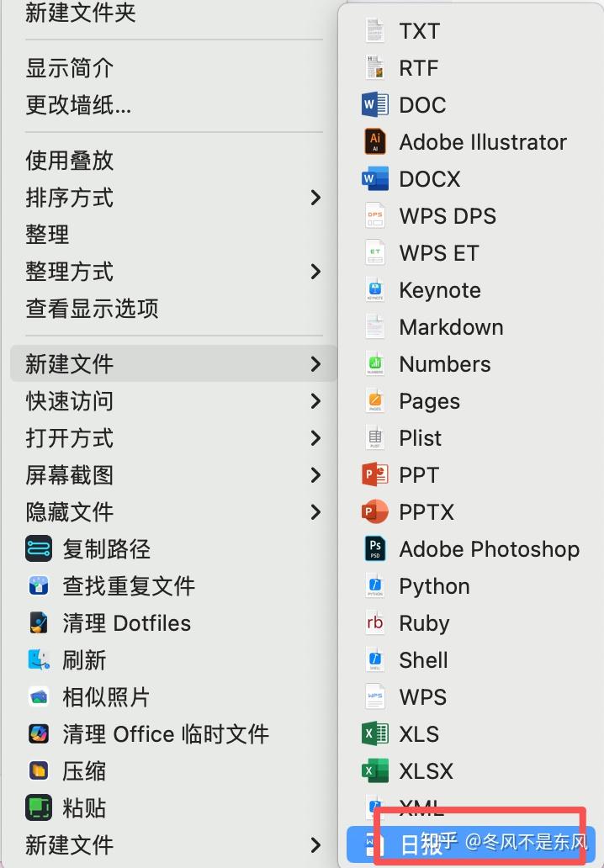Click the 压缩 icon
Viewport: 604px width, 868px height.
click(39, 771)
